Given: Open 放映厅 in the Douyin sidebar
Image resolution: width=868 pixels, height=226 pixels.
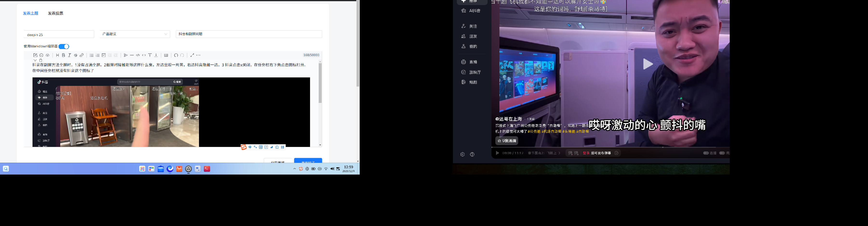Looking at the screenshot, I should [471, 72].
